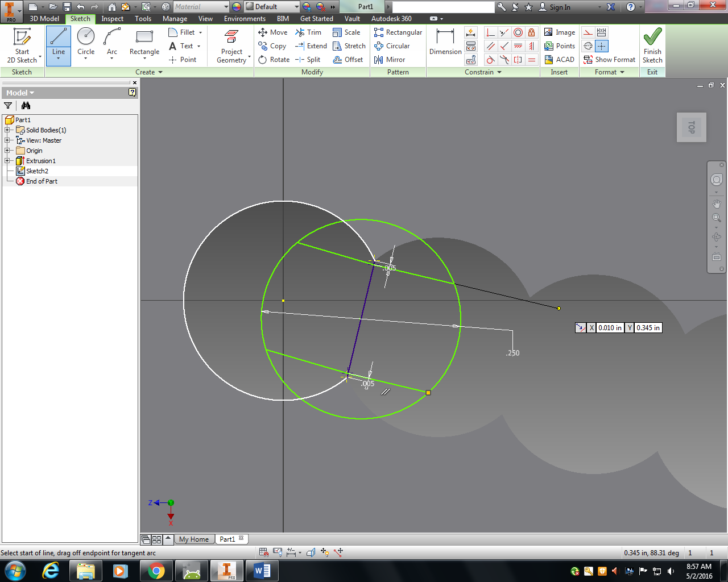Open the Manage ribbon tab

(175, 19)
